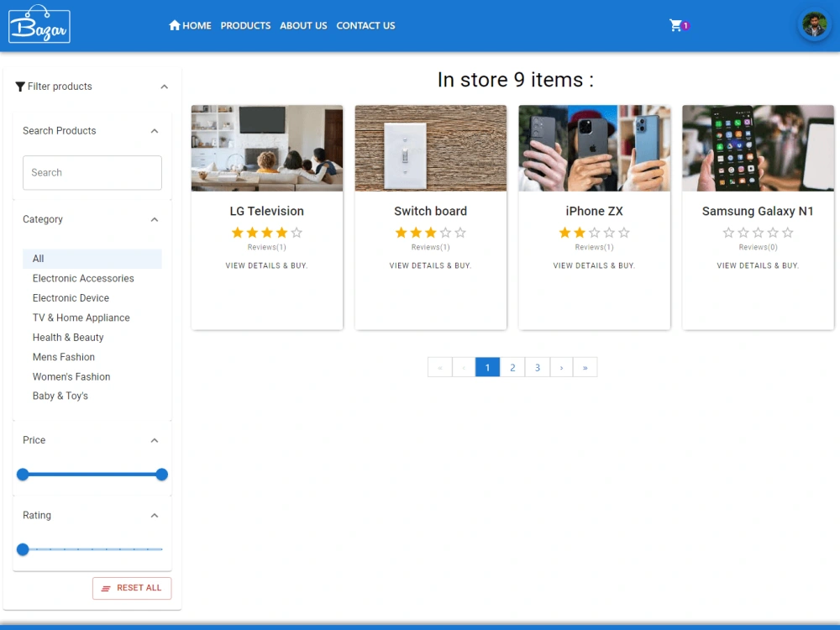Click the LG Television star rating
This screenshot has width=840, height=630.
[267, 233]
